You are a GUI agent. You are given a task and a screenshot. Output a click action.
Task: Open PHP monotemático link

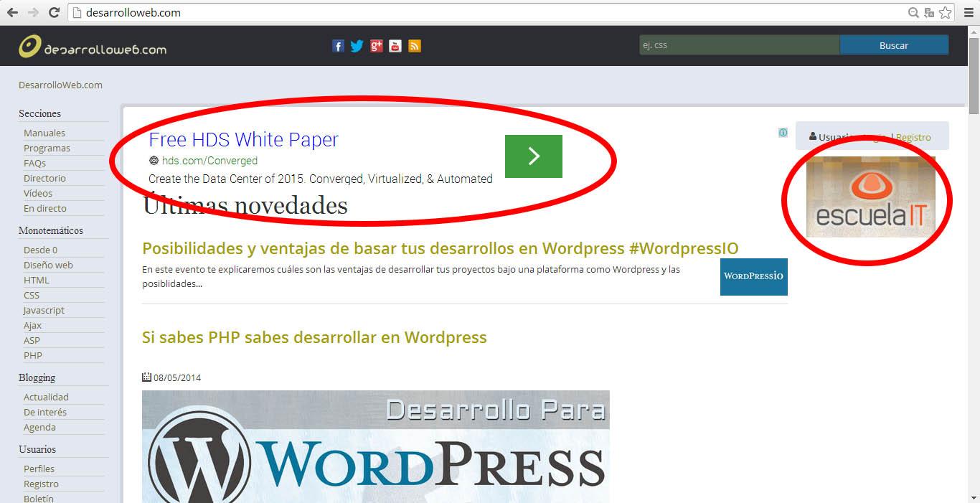(33, 355)
